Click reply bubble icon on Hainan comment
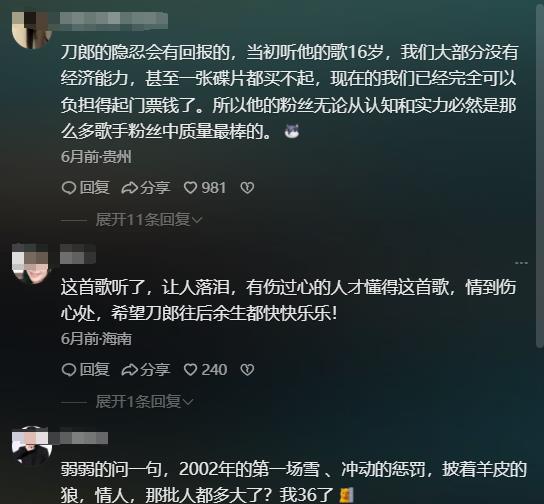Image resolution: width=544 pixels, height=504 pixels. [69, 369]
